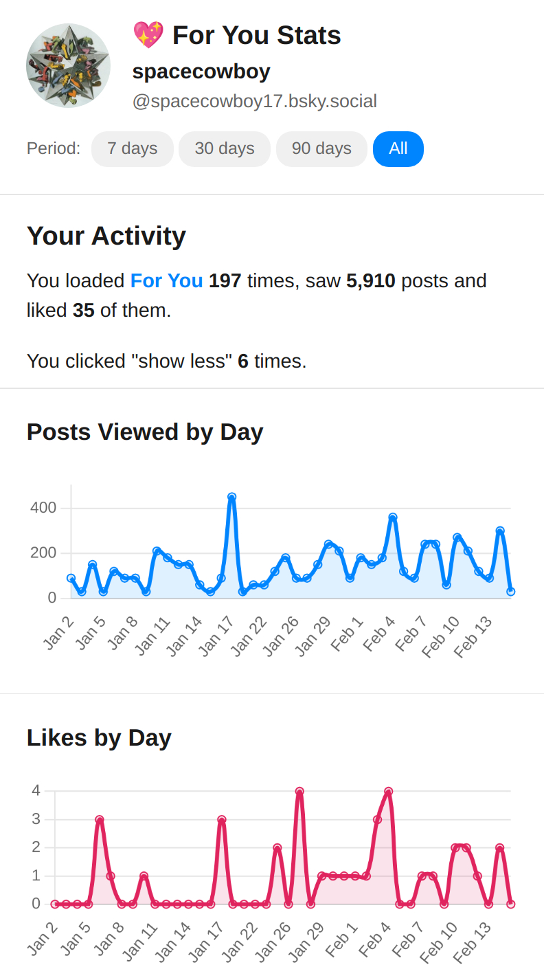This screenshot has height=980, width=544.
Task: Click the 3-likes point near Jan 5
Action: [x=100, y=820]
